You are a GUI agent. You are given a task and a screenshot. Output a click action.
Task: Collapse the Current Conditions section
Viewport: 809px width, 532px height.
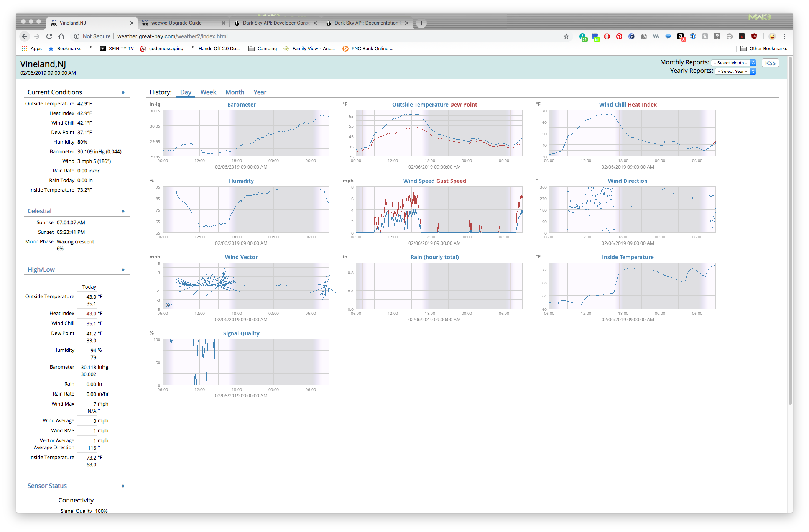pos(123,92)
